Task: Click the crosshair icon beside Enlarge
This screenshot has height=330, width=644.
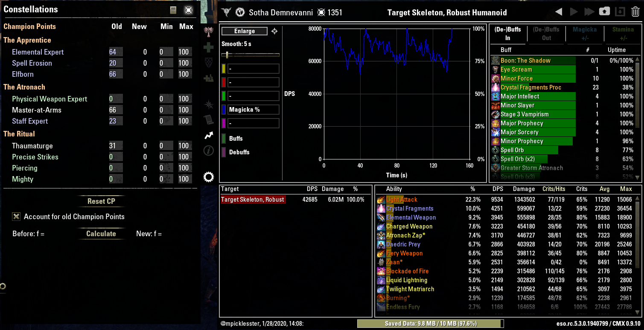Action: (x=274, y=31)
